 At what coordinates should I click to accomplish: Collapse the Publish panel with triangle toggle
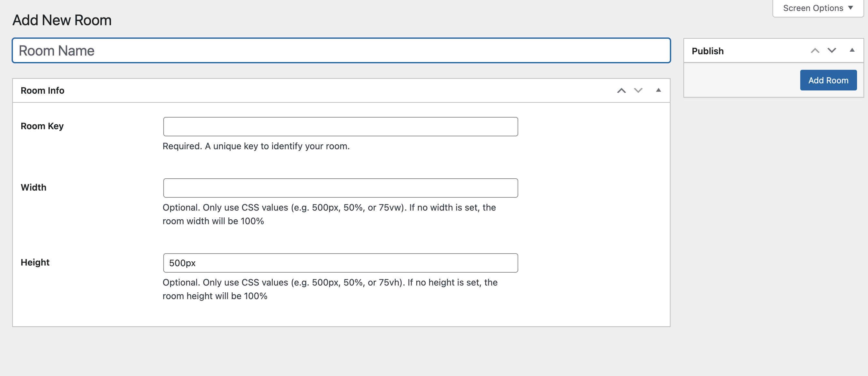pyautogui.click(x=852, y=50)
